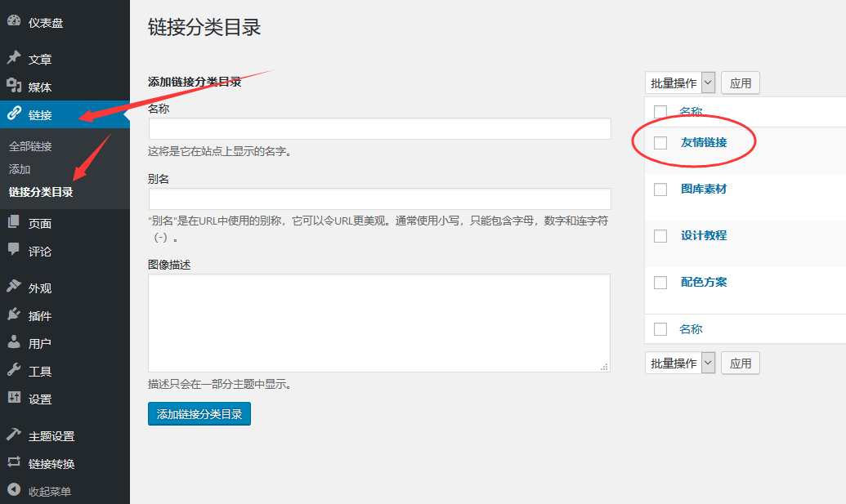The image size is (846, 504).
Task: Open the 设计教程 category link
Action: (x=704, y=235)
